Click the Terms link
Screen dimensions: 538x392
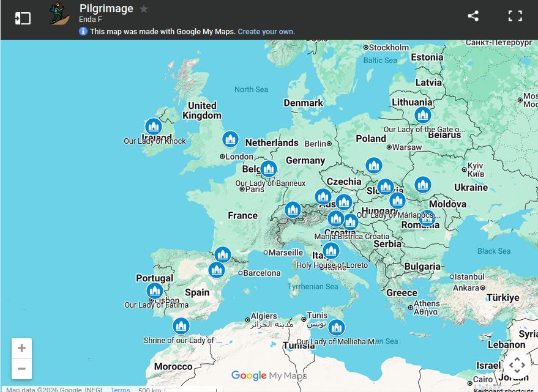tap(120, 389)
